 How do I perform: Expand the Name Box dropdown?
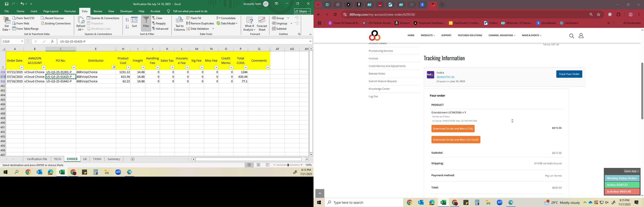click(22, 41)
